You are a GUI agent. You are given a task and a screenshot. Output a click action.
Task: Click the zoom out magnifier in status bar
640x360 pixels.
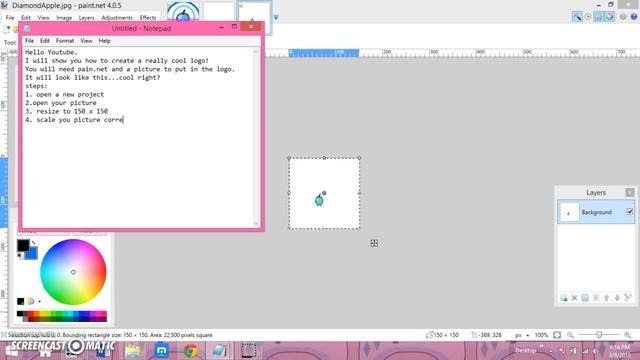coord(571,335)
